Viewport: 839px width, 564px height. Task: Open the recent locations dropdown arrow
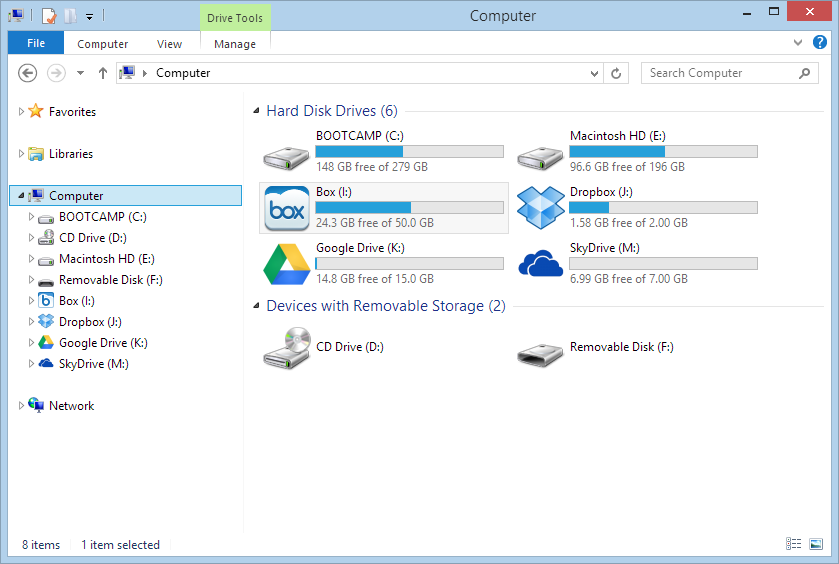click(x=80, y=73)
